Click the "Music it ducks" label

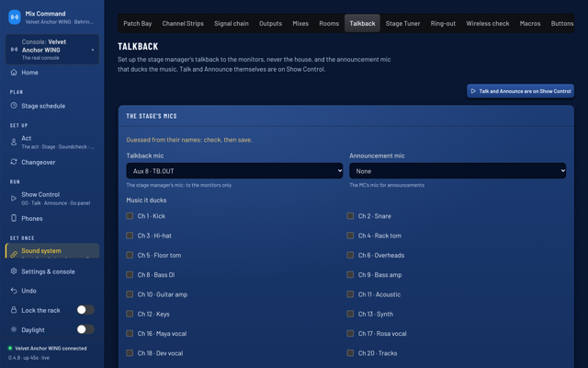(x=146, y=201)
